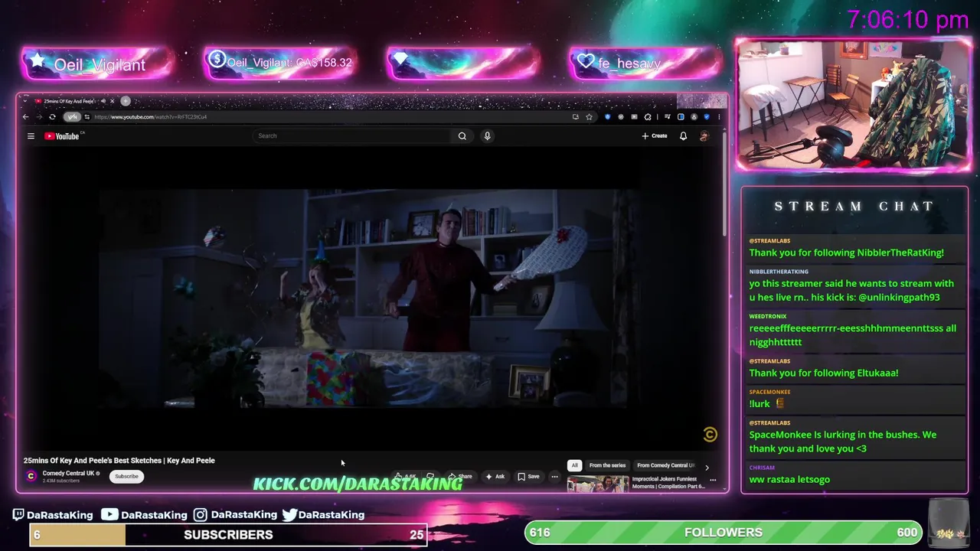Screen dimensions: 980x551
Task: Open options for Impractical Jokers suggested video
Action: coord(713,481)
